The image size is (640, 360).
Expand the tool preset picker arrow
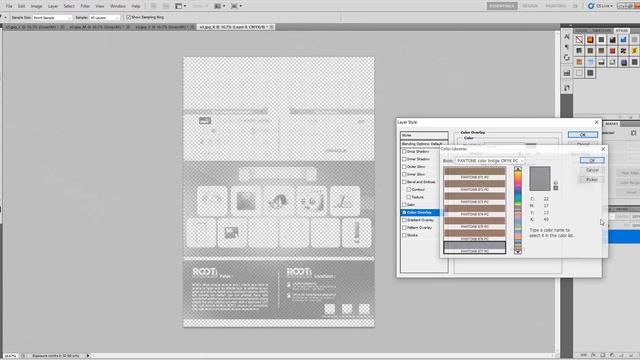coord(6,18)
